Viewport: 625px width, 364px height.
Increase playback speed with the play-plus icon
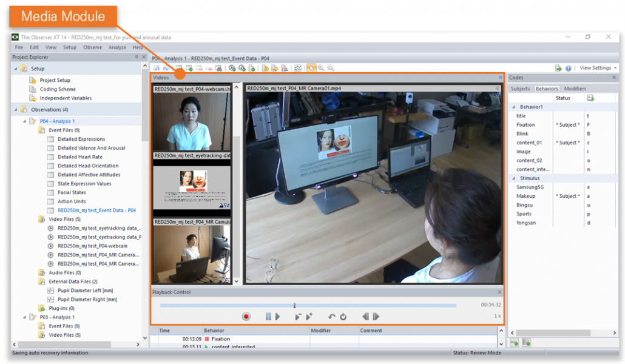click(309, 317)
